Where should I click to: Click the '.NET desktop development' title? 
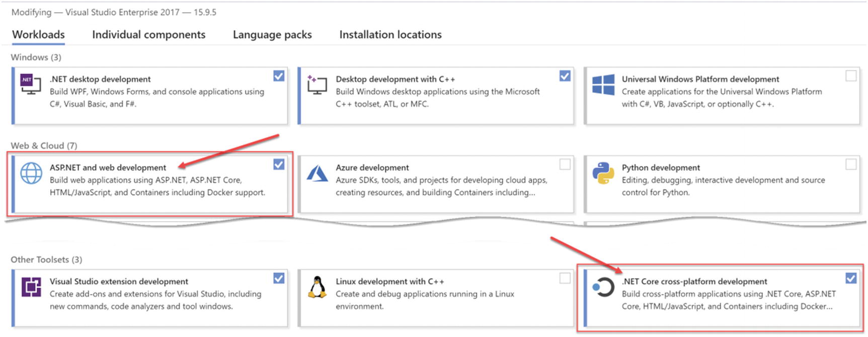pos(100,79)
